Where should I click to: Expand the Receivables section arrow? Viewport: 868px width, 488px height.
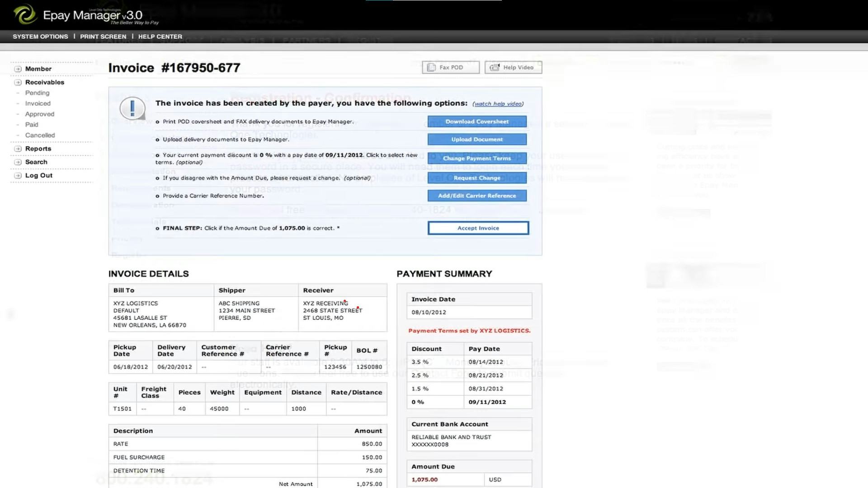[17, 82]
